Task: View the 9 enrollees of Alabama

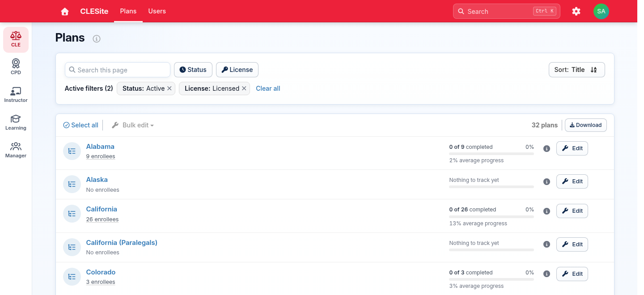Action: click(101, 156)
